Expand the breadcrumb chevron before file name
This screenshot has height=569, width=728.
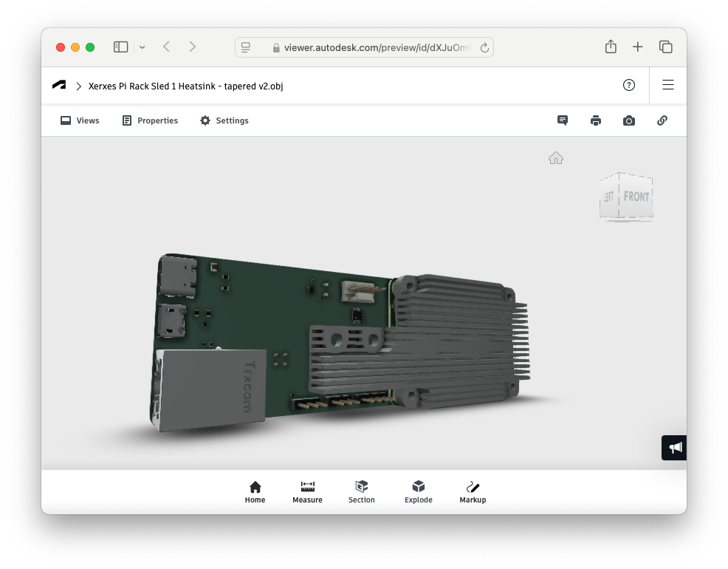[x=78, y=86]
